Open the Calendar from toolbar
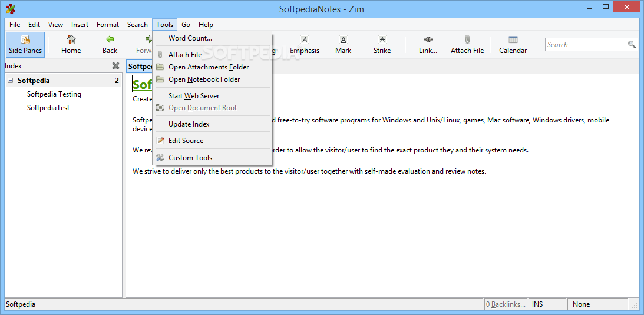 [x=513, y=45]
